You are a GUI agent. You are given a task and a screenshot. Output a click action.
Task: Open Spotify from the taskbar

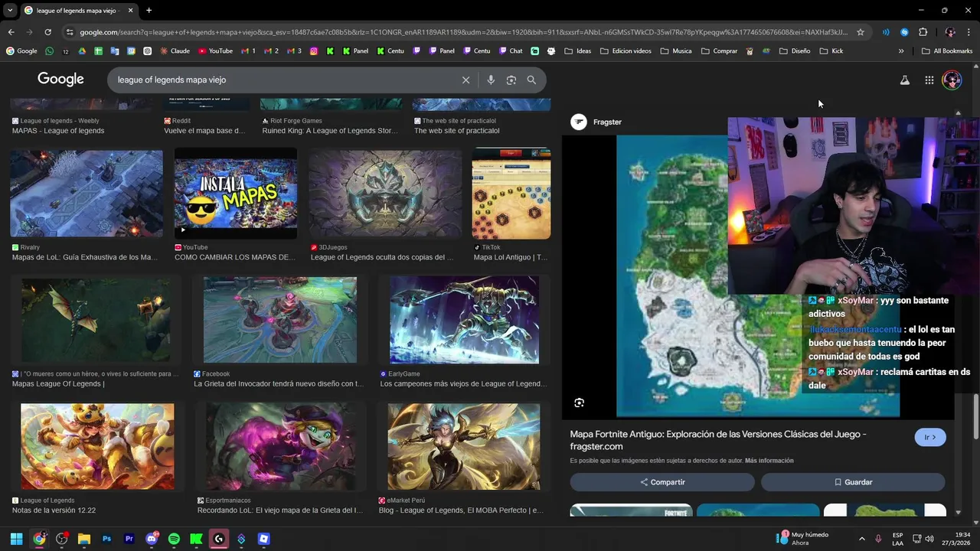174,539
